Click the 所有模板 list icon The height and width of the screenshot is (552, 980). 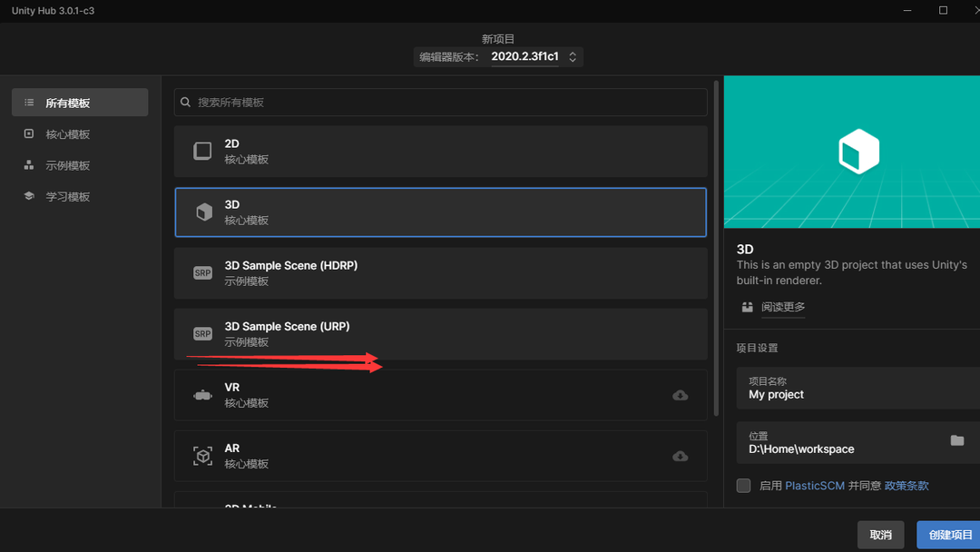click(x=29, y=103)
